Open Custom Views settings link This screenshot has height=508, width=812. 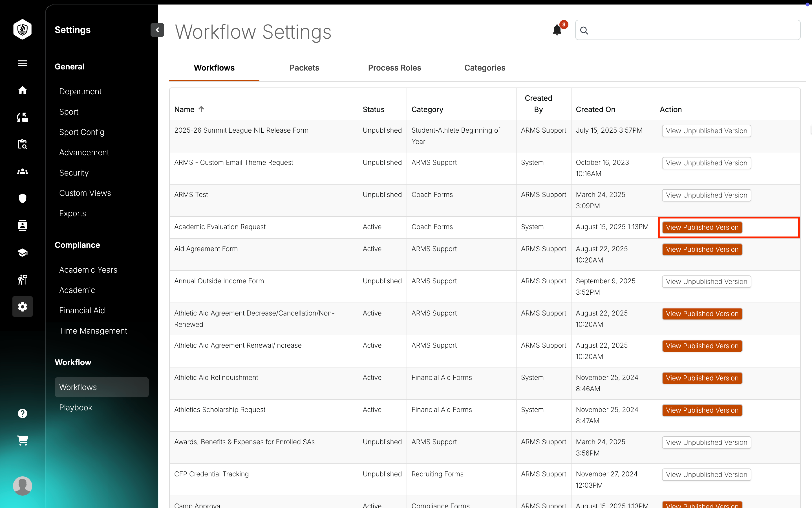pyautogui.click(x=85, y=193)
